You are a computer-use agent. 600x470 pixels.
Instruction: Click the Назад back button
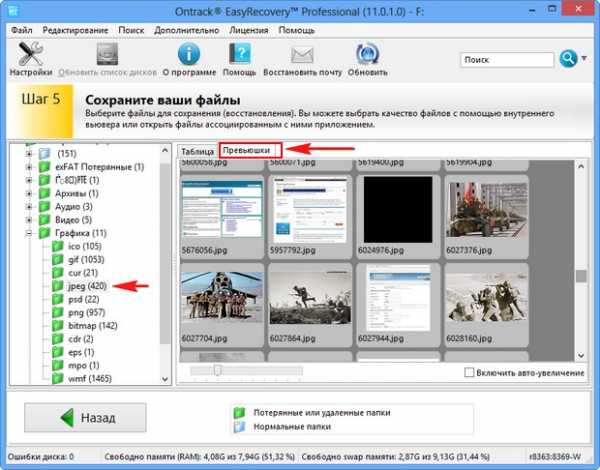[85, 418]
